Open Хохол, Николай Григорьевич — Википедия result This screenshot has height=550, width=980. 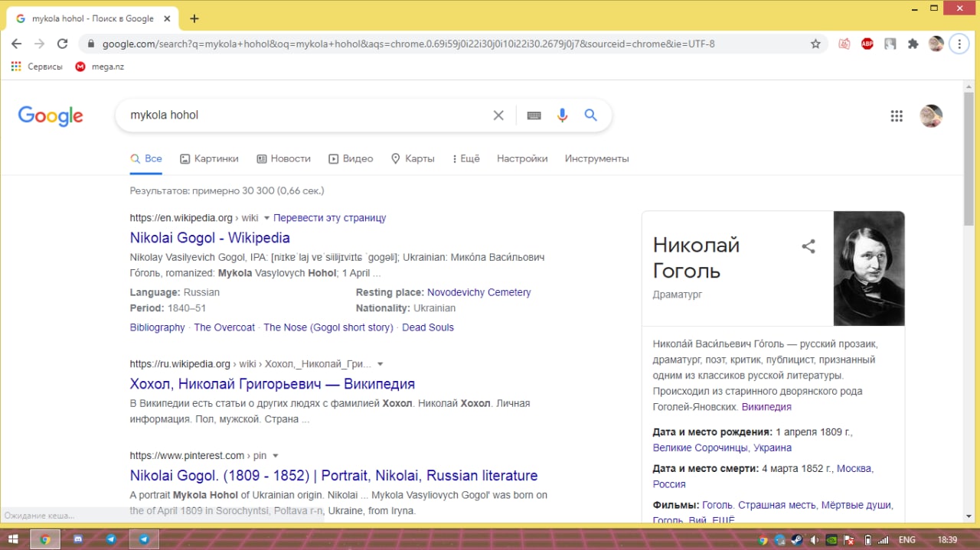[x=273, y=383]
